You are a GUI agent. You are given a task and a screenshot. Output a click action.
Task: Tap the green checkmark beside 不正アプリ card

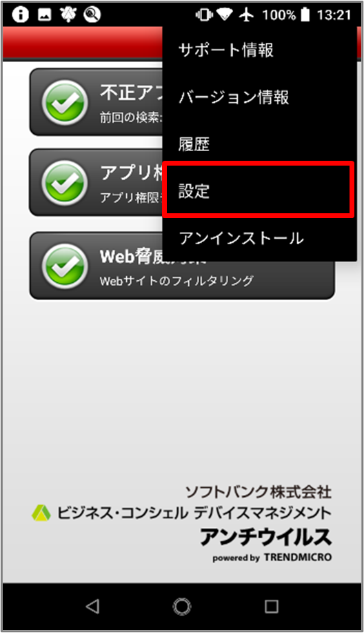(x=65, y=102)
